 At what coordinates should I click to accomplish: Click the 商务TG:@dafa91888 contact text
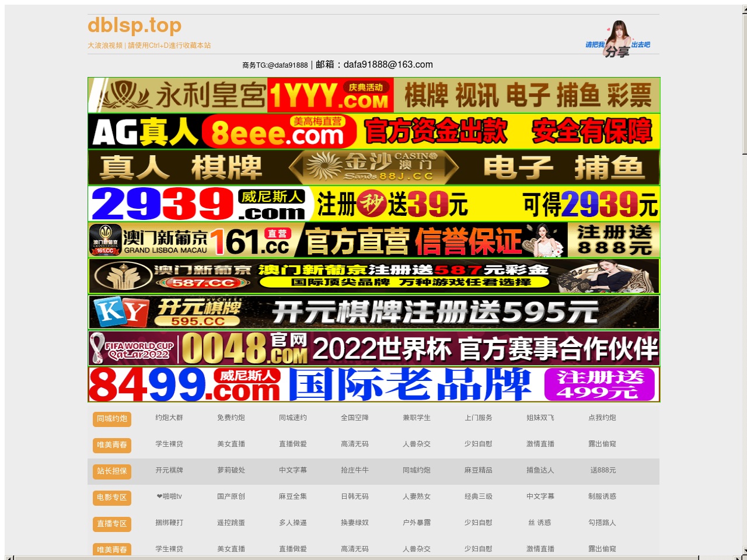coord(275,65)
